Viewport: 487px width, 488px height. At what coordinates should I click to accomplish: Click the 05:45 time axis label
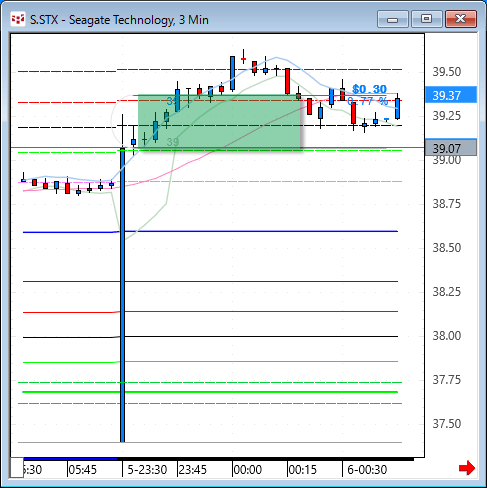[83, 470]
